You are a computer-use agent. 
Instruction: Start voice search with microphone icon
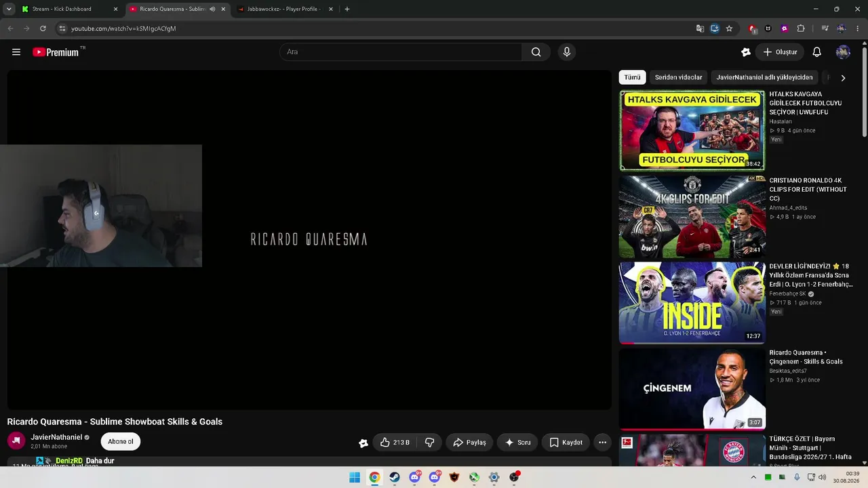[x=567, y=52]
